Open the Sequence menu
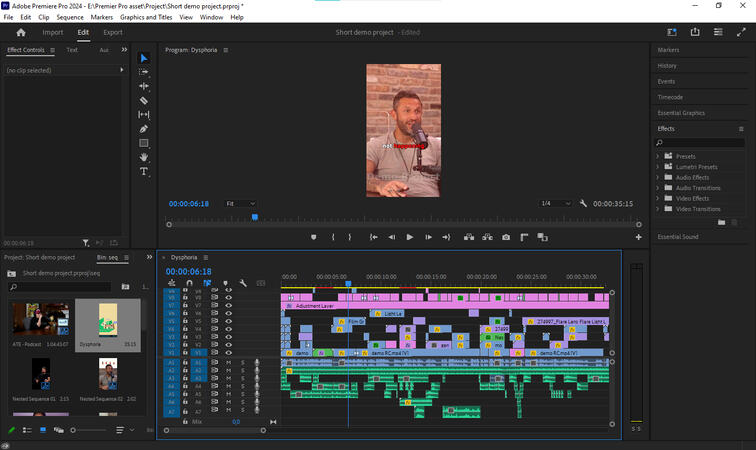This screenshot has height=450, width=756. click(x=70, y=17)
